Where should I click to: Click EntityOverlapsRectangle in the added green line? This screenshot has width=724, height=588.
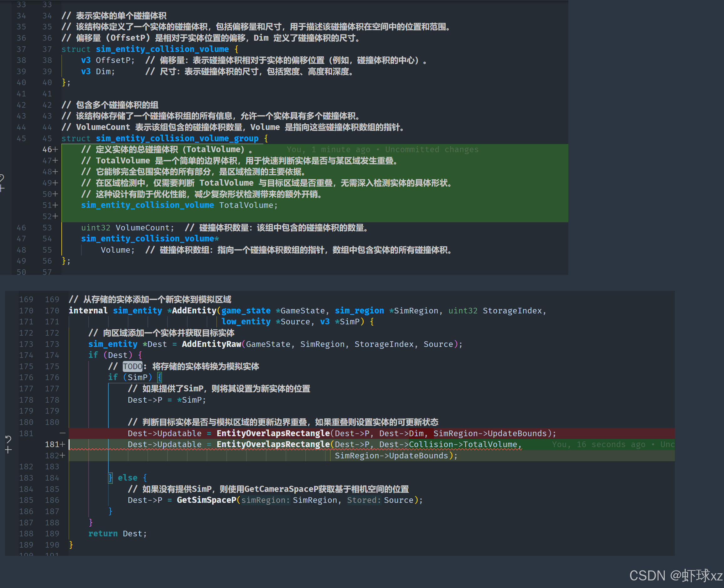273,444
